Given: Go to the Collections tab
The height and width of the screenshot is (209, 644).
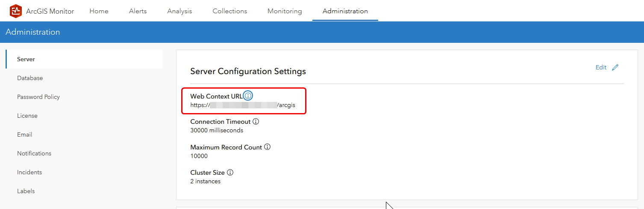Looking at the screenshot, I should (x=230, y=11).
